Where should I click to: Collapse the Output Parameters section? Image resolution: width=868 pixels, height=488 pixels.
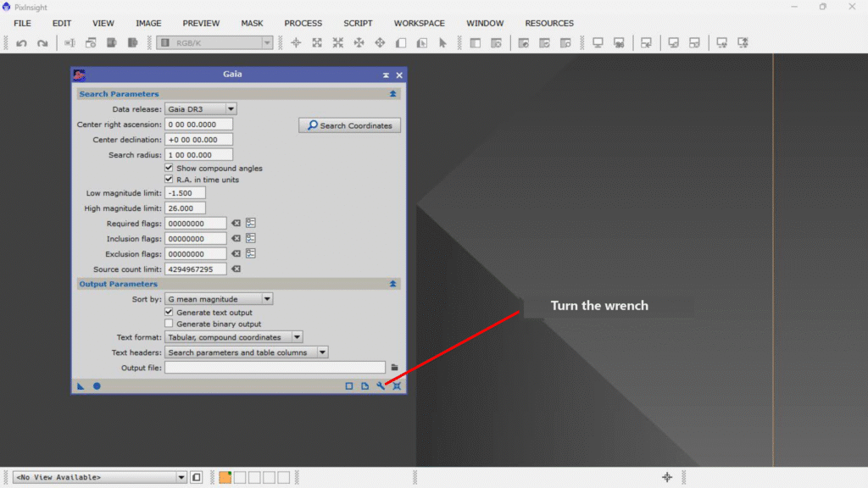pos(393,284)
